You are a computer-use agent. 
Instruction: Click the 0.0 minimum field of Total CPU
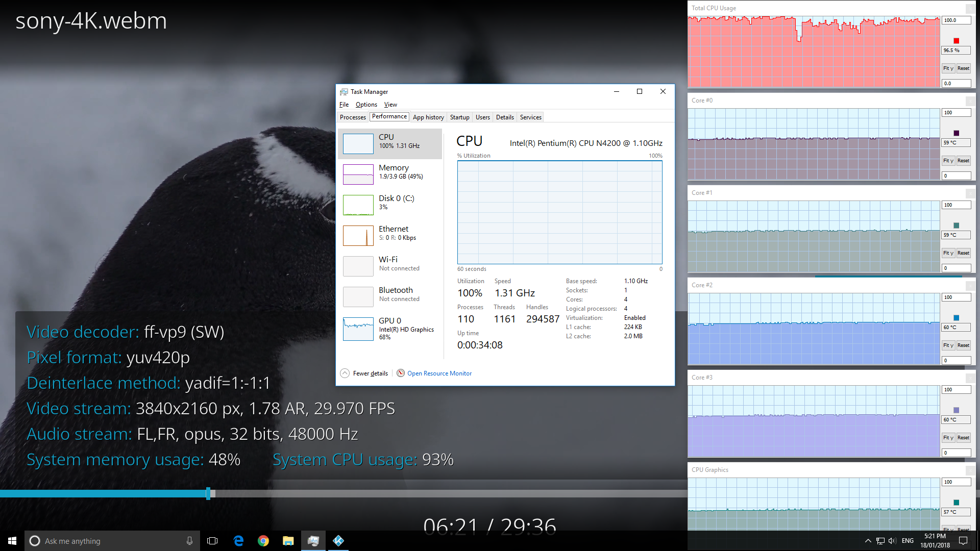pos(956,83)
